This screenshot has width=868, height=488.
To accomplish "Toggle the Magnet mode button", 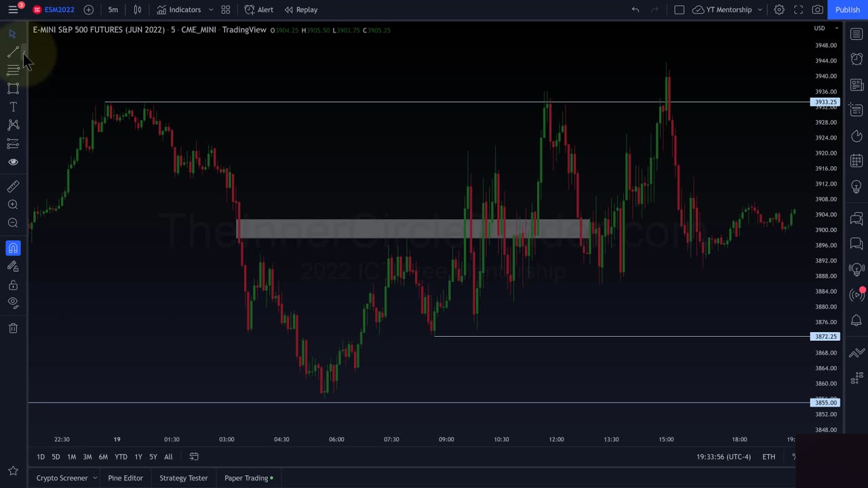I will 12,248.
